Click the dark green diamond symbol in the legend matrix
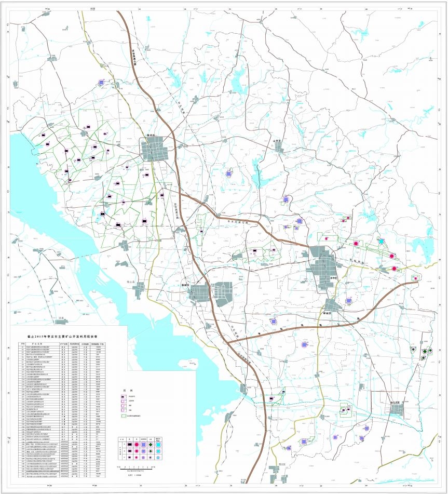This screenshot has width=448, height=494. pos(151,445)
